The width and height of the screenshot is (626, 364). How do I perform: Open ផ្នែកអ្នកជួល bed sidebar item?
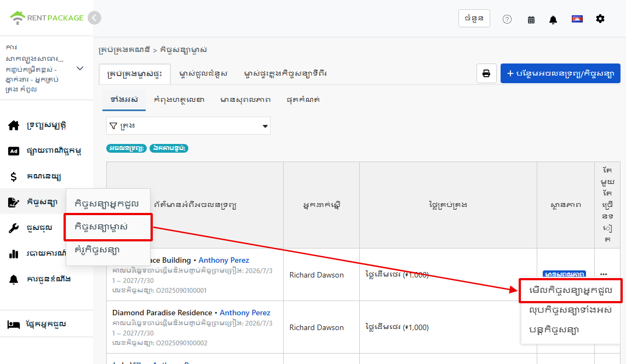tap(47, 324)
